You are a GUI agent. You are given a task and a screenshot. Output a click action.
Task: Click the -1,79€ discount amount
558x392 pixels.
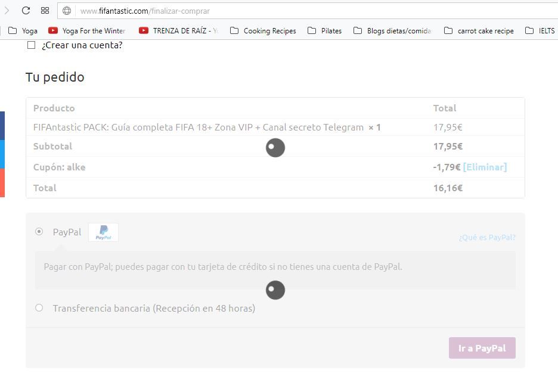(447, 167)
